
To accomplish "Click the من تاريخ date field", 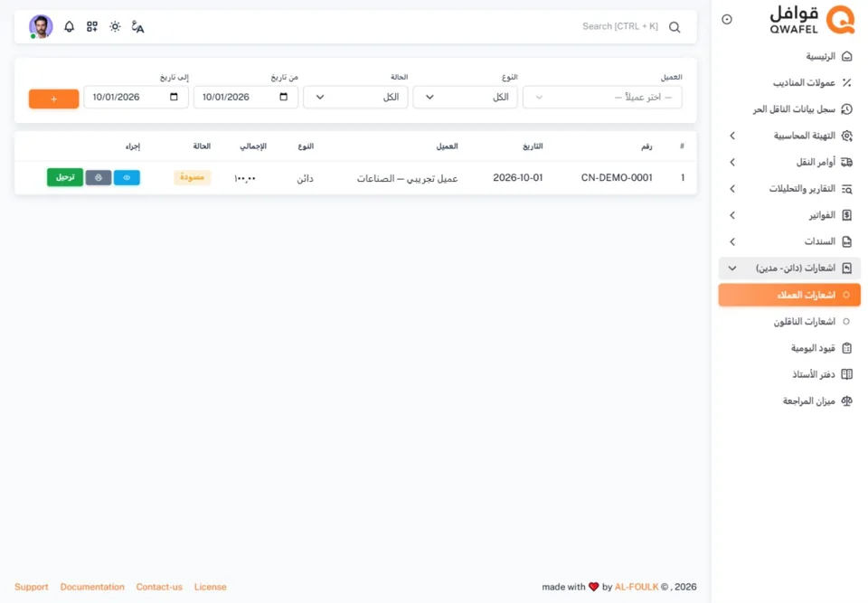I will pyautogui.click(x=246, y=98).
